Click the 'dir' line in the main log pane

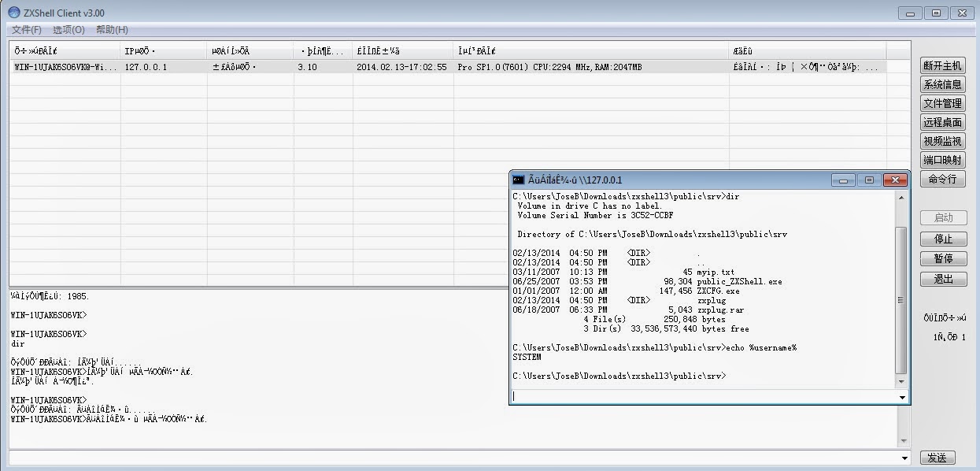pos(18,344)
